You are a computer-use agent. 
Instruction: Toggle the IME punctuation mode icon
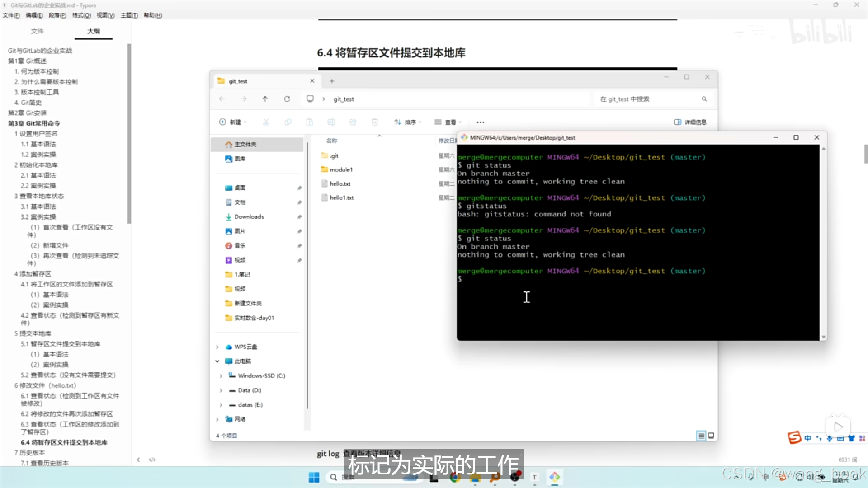click(x=819, y=438)
